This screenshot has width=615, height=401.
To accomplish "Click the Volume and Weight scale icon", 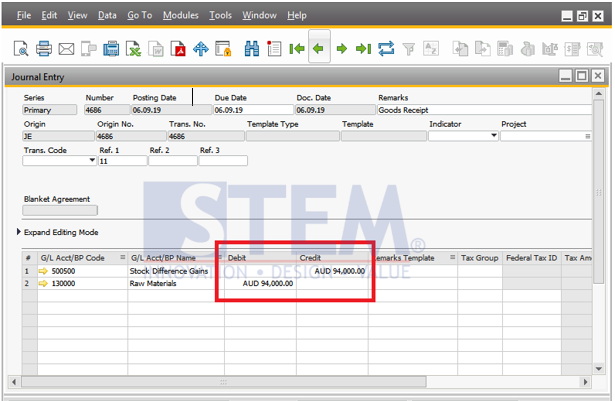I will coord(550,49).
